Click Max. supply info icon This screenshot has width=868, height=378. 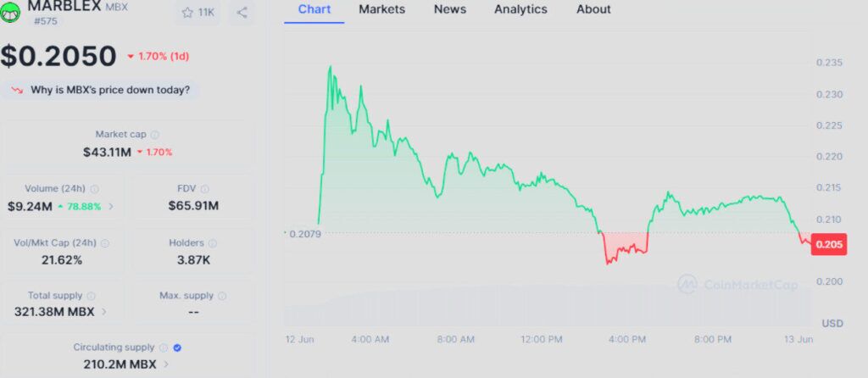[222, 296]
